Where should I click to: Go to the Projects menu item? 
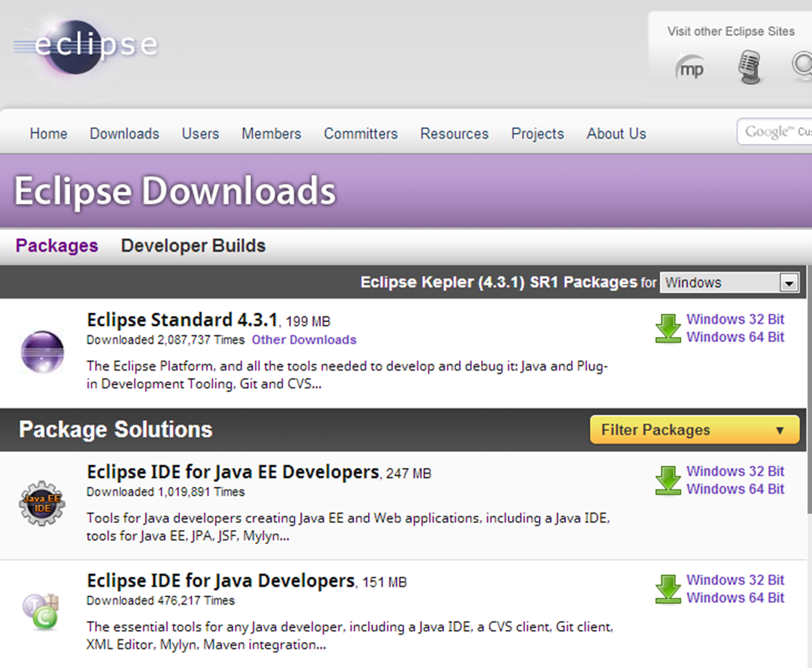(537, 134)
